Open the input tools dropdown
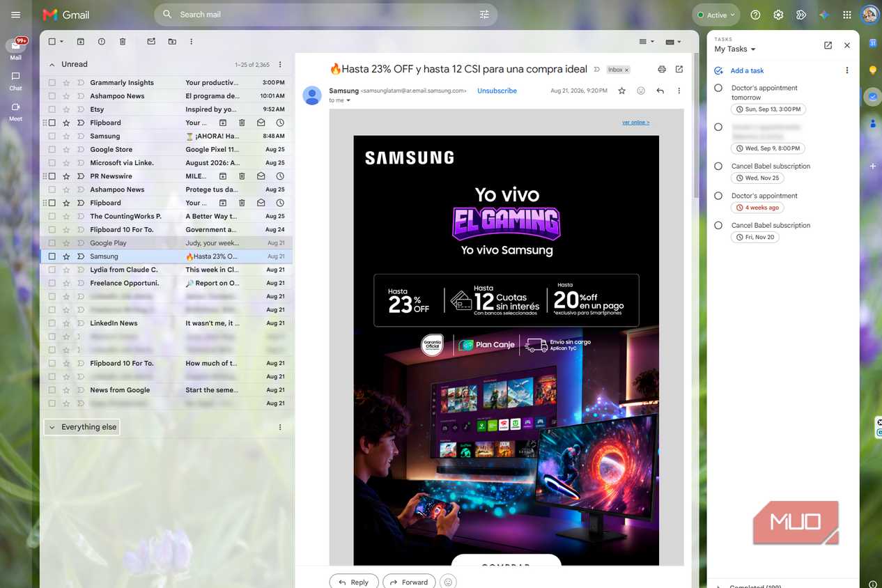This screenshot has height=588, width=882. click(x=674, y=42)
